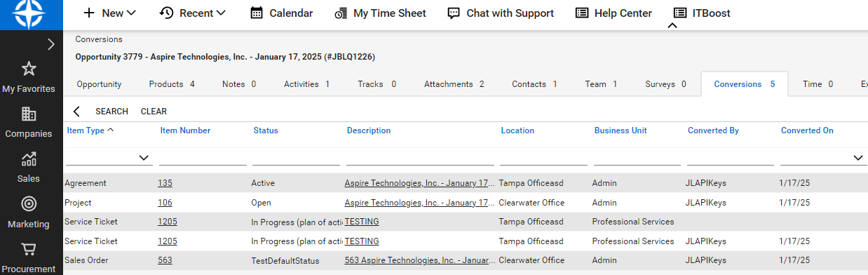Viewport: 868px width, 275px height.
Task: Click the CLEAR button
Action: [x=154, y=112]
